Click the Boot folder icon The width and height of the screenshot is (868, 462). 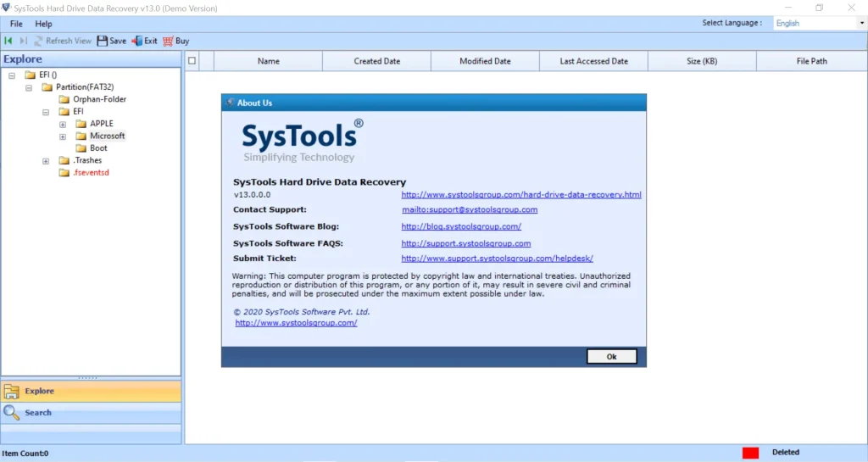(81, 148)
